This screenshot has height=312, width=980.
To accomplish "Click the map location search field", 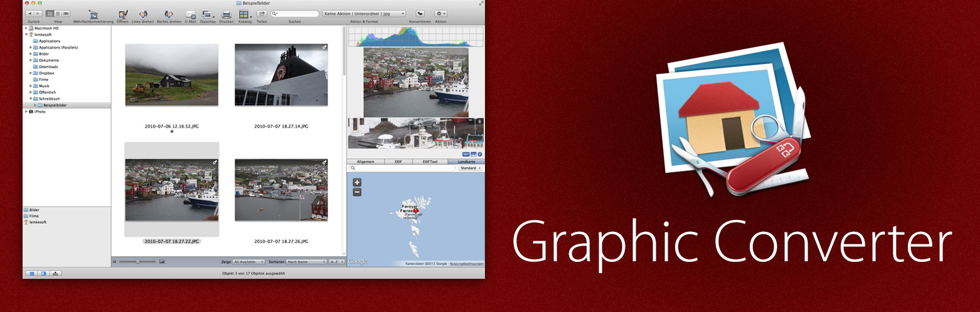I will pos(403,168).
